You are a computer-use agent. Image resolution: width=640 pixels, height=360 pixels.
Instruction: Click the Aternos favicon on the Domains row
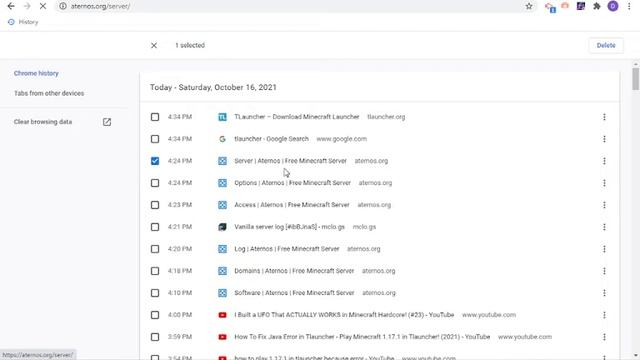(222, 271)
